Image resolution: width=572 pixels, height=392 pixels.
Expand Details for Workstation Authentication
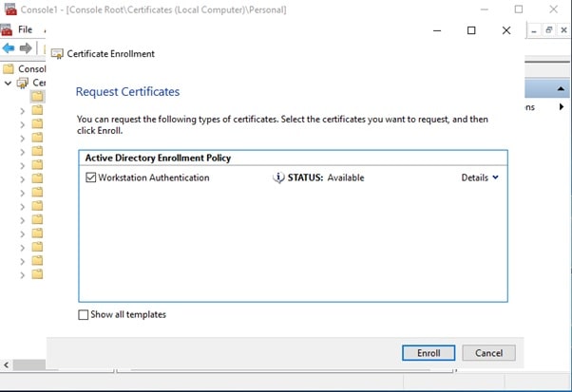[x=480, y=177]
